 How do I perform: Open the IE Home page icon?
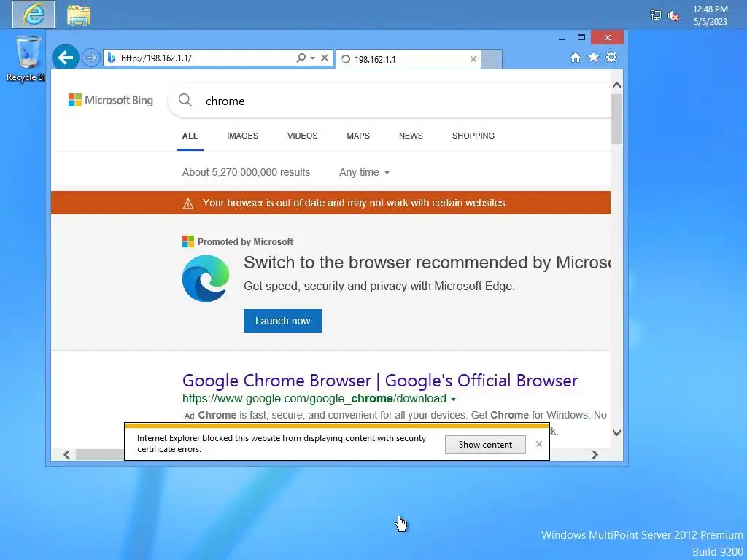(x=576, y=58)
